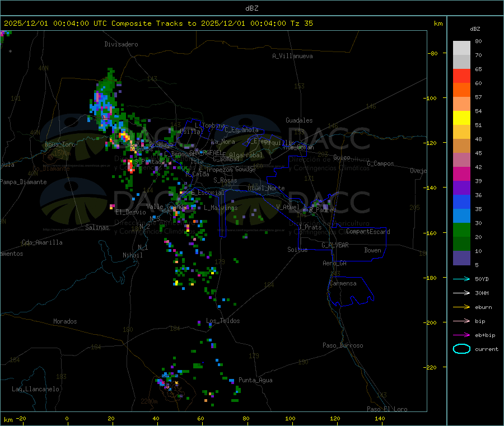504x426 pixels.
Task: Click the cyan 50YD arrow in legend
Action: click(461, 279)
